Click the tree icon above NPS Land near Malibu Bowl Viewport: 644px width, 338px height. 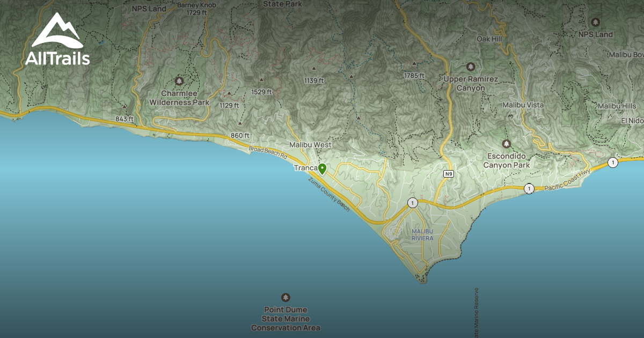tap(595, 22)
